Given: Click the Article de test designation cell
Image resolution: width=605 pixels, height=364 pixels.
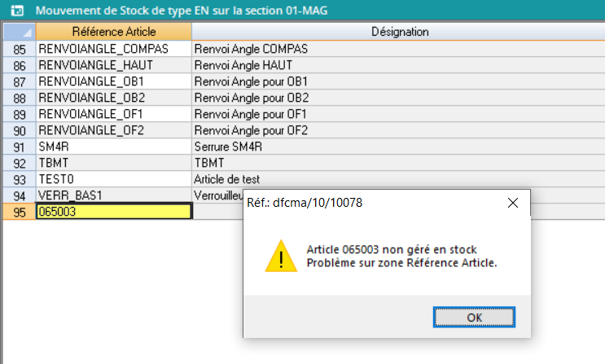Looking at the screenshot, I should pyautogui.click(x=398, y=179).
